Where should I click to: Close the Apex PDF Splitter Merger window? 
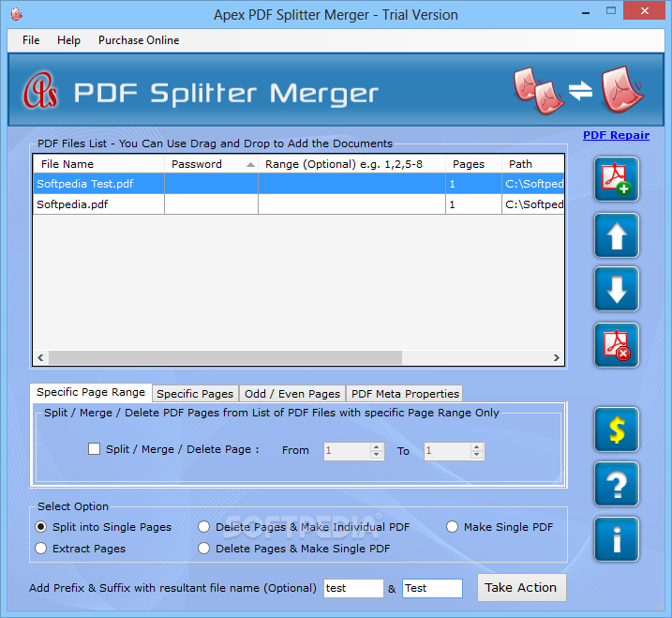pos(644,11)
